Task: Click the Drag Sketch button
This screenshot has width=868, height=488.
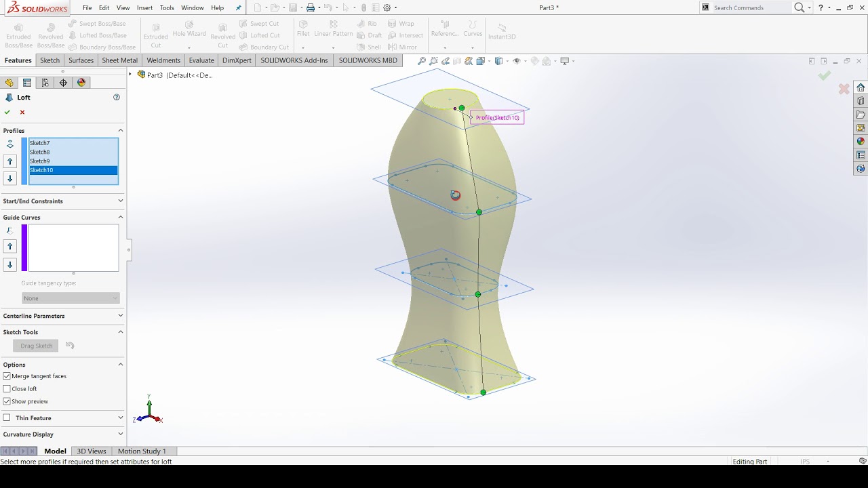Action: [37, 346]
